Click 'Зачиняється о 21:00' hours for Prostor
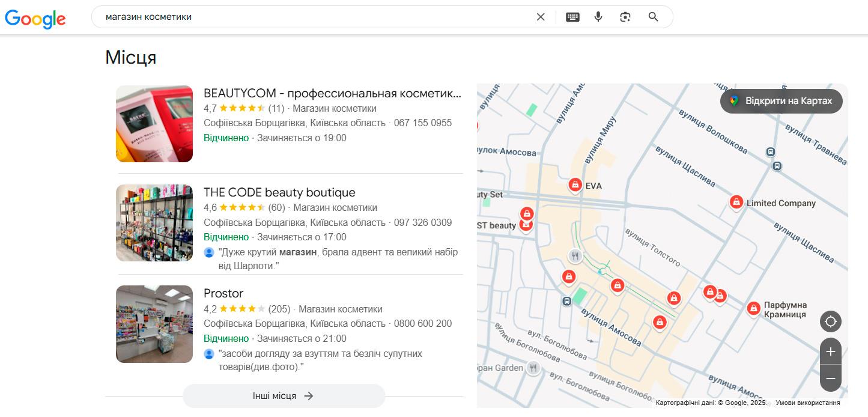Viewport: 868px width, 417px height. coord(302,338)
